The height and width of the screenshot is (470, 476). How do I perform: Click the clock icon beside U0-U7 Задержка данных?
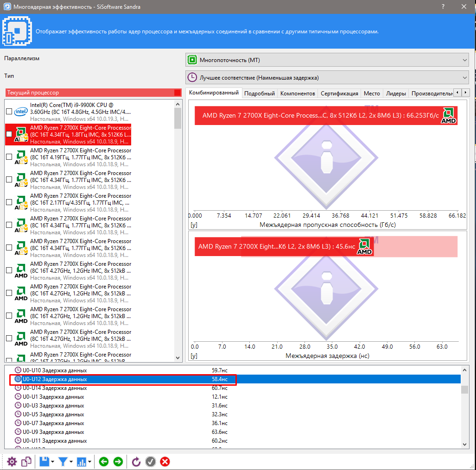click(x=18, y=423)
